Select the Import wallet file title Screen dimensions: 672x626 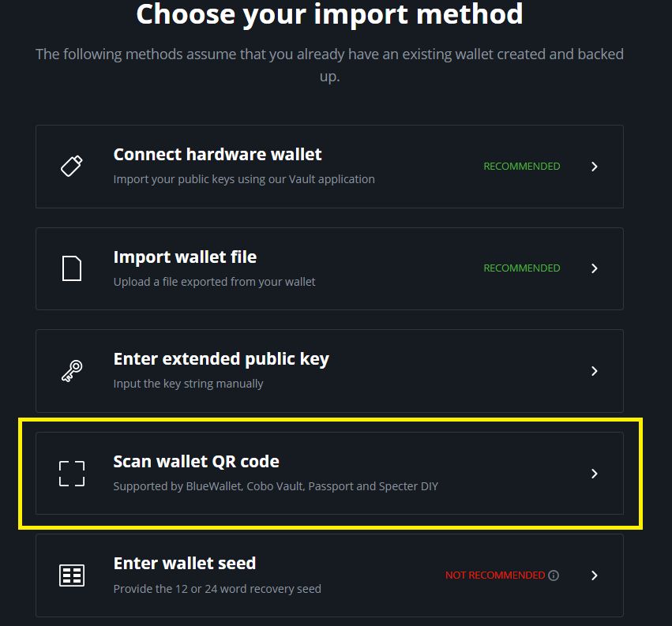pyautogui.click(x=185, y=257)
